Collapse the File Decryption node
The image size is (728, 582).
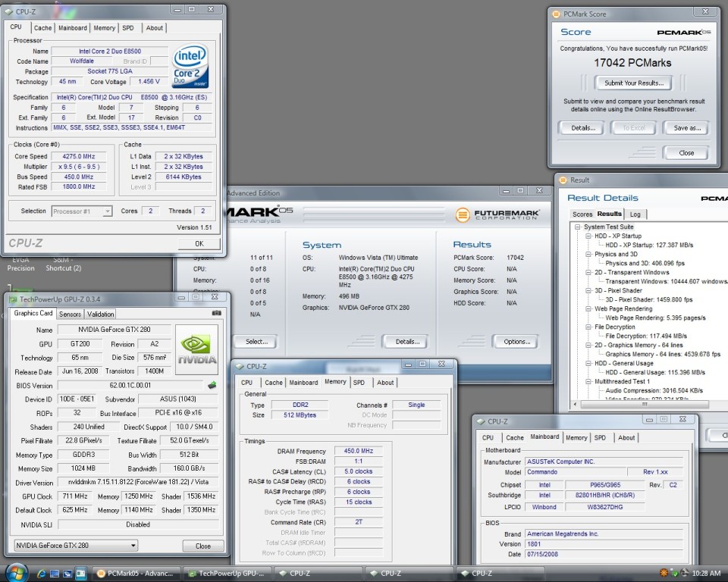point(588,327)
